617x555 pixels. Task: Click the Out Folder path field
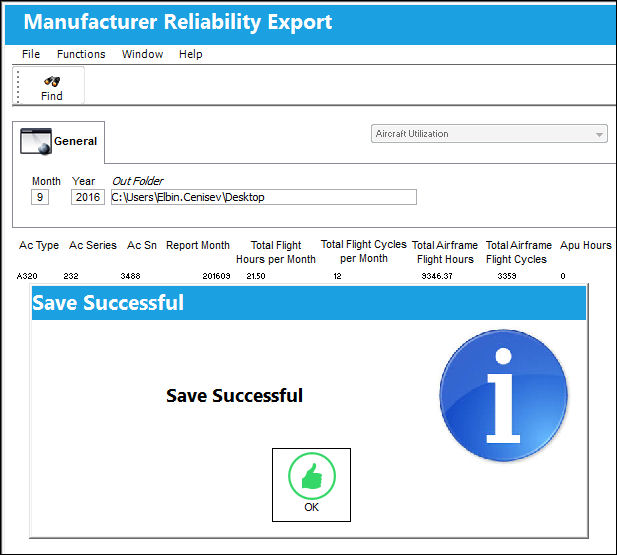264,197
